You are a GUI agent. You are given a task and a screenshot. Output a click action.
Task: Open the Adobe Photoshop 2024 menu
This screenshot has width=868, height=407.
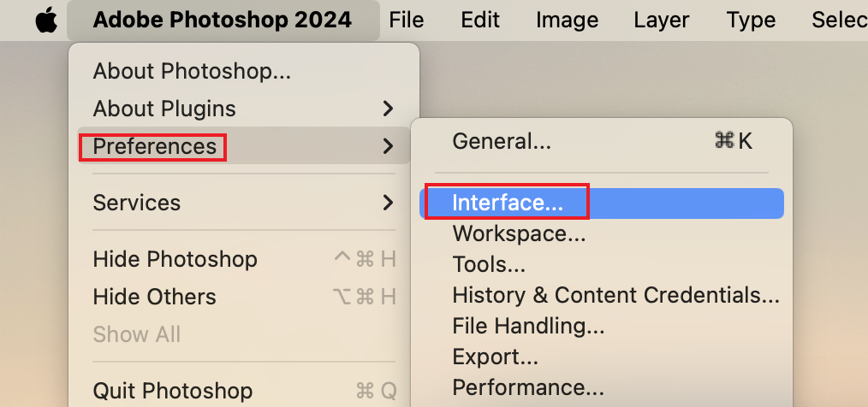click(223, 21)
